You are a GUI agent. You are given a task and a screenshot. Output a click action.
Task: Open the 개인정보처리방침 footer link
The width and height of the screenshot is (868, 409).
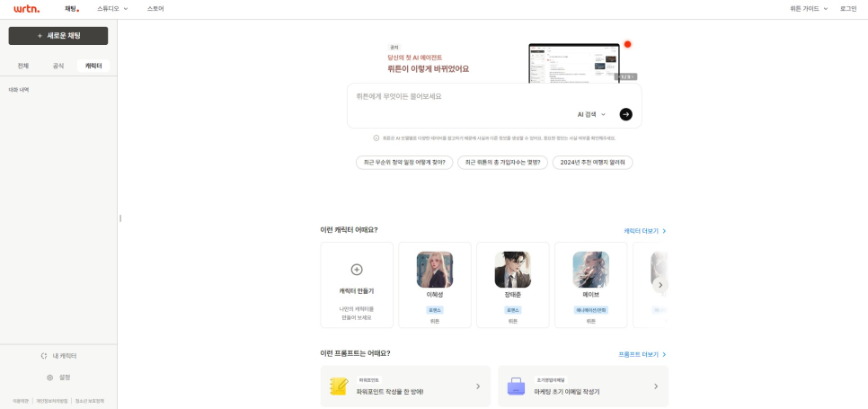[x=52, y=401]
